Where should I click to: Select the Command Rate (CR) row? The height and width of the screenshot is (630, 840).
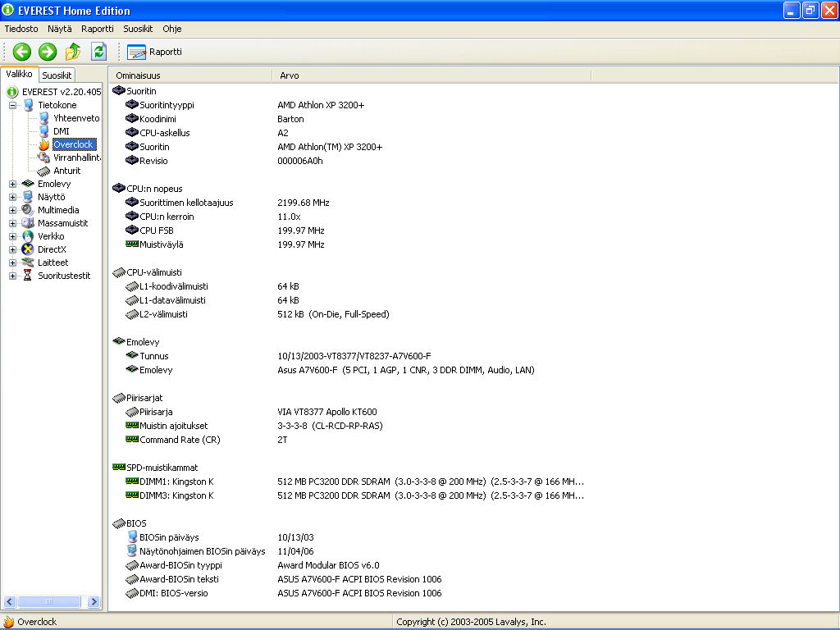[x=473, y=440]
